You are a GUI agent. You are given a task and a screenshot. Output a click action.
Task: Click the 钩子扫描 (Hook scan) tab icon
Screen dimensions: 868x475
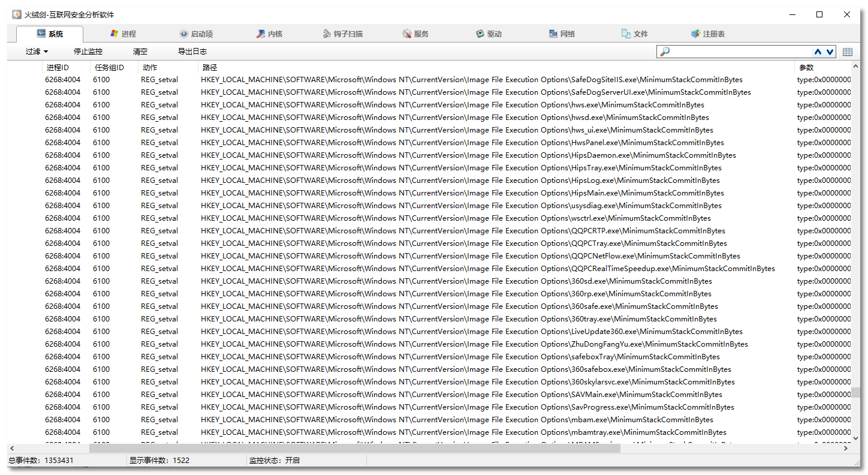tap(327, 34)
